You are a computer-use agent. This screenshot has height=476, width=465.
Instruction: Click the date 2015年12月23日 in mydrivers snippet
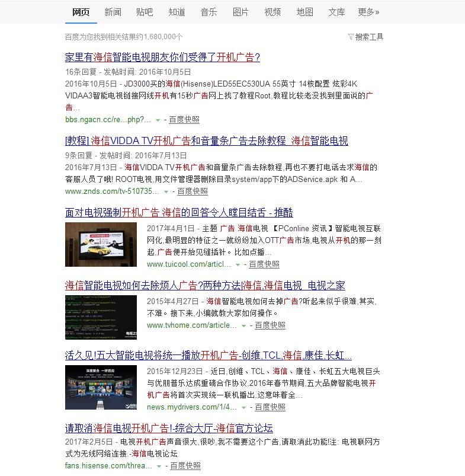pyautogui.click(x=175, y=371)
